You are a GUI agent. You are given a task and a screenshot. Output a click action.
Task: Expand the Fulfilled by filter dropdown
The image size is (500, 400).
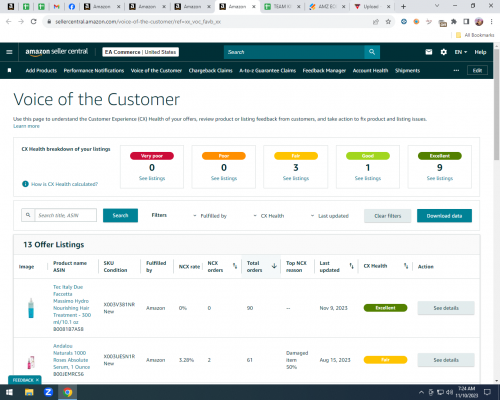(x=210, y=216)
